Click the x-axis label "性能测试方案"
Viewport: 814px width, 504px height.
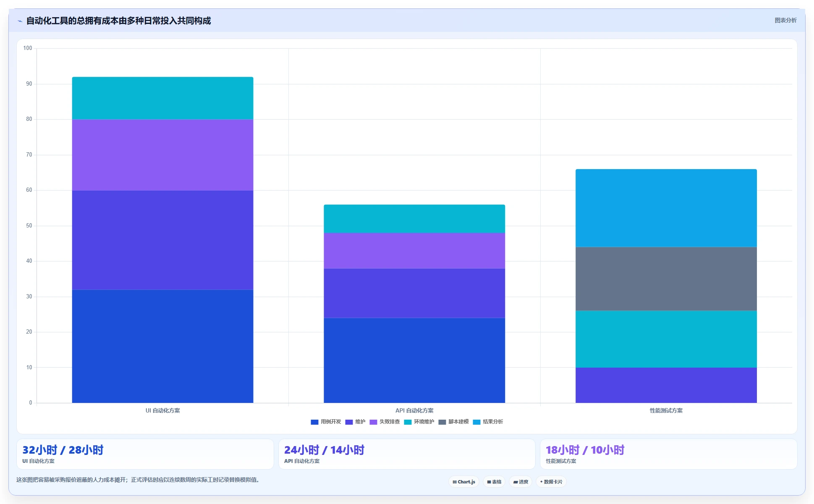click(x=666, y=410)
